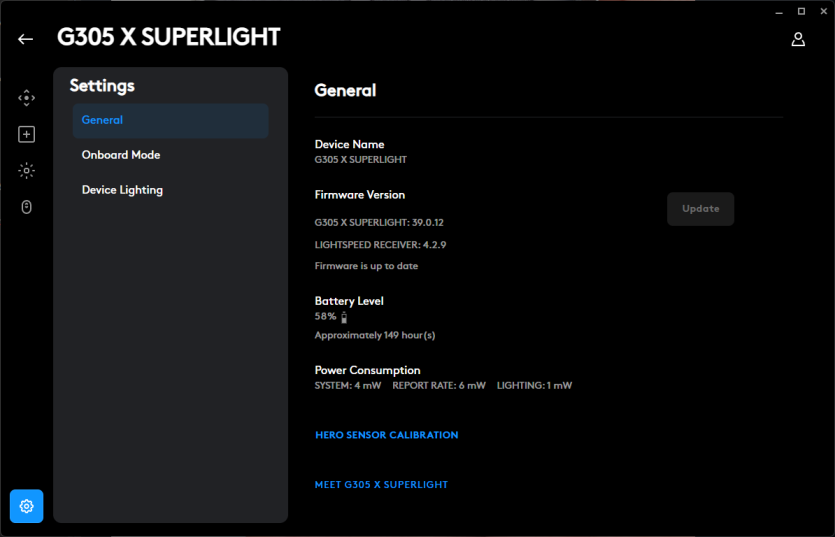Open the user account profile icon

point(798,39)
